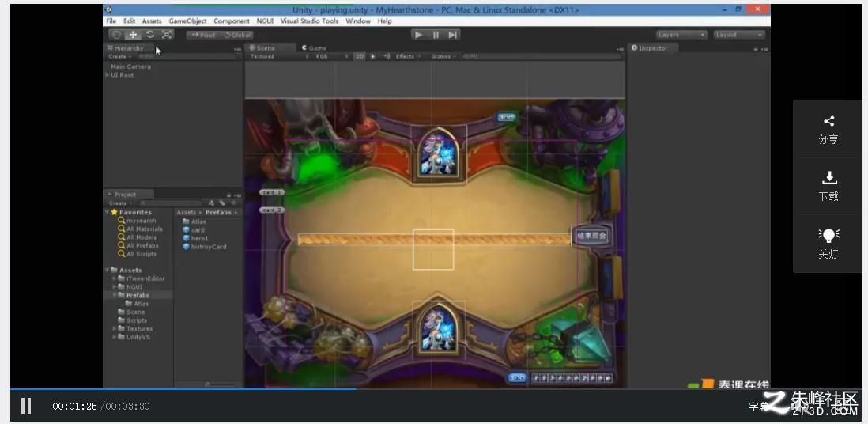The image size is (868, 424).
Task: Pause the video player
Action: pyautogui.click(x=26, y=407)
